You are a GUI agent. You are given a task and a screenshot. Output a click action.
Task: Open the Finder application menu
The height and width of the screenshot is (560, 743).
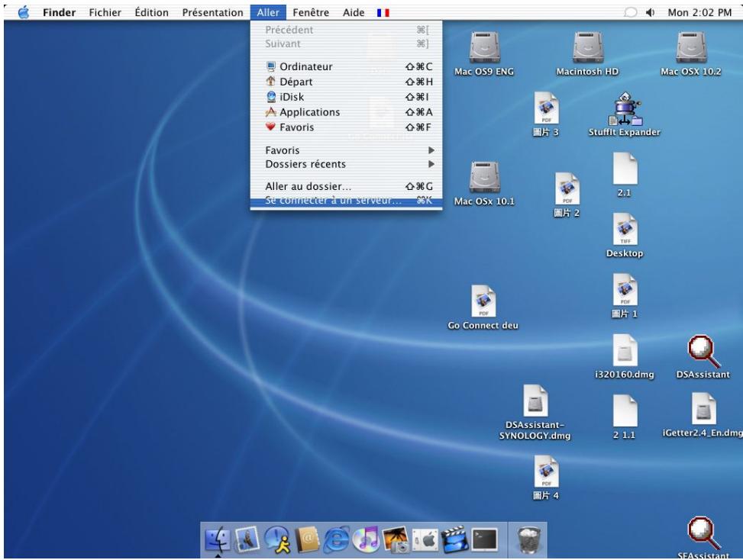59,13
